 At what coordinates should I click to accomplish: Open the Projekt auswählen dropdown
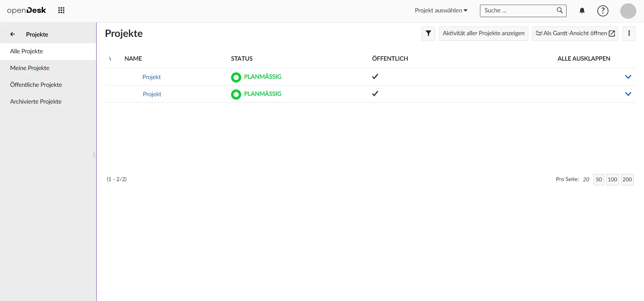(441, 10)
